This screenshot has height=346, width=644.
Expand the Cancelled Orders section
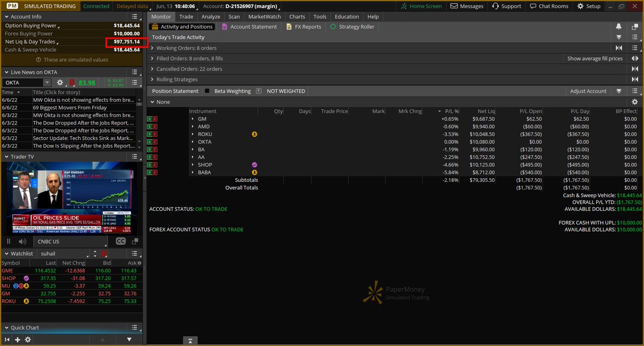point(152,69)
